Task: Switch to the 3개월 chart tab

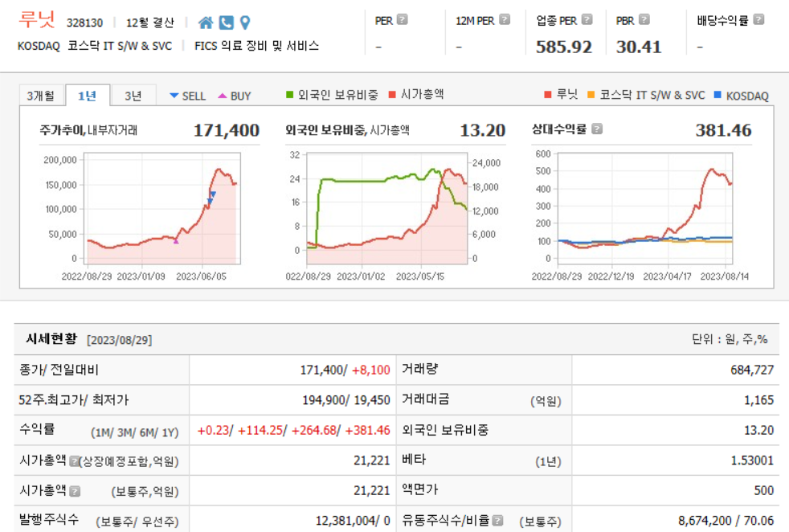Action: (42, 94)
